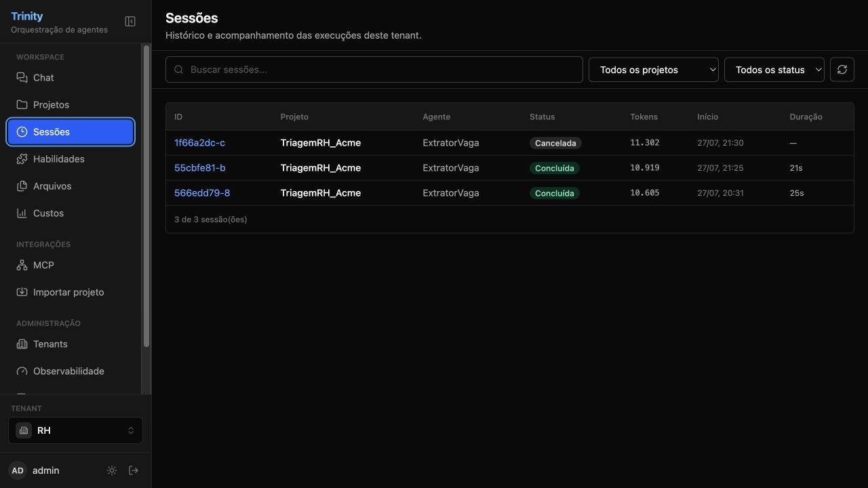Click token count 11.302

[x=645, y=143]
